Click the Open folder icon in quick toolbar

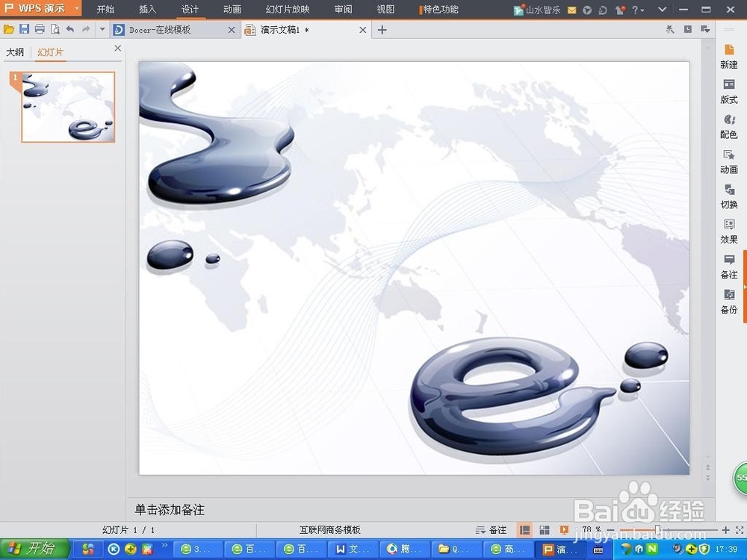[8, 30]
